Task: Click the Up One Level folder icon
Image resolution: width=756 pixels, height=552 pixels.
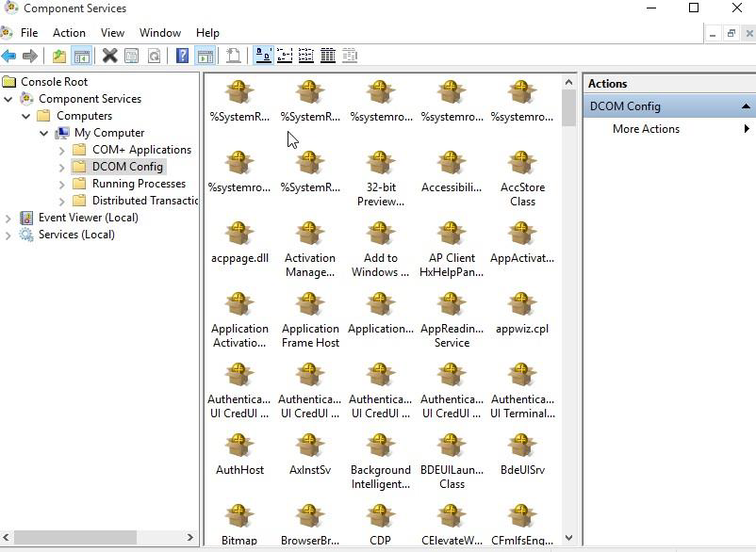Action: click(59, 56)
